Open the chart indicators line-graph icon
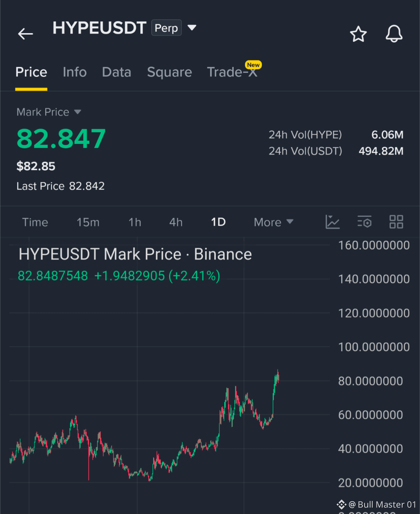The height and width of the screenshot is (514, 420). [332, 222]
